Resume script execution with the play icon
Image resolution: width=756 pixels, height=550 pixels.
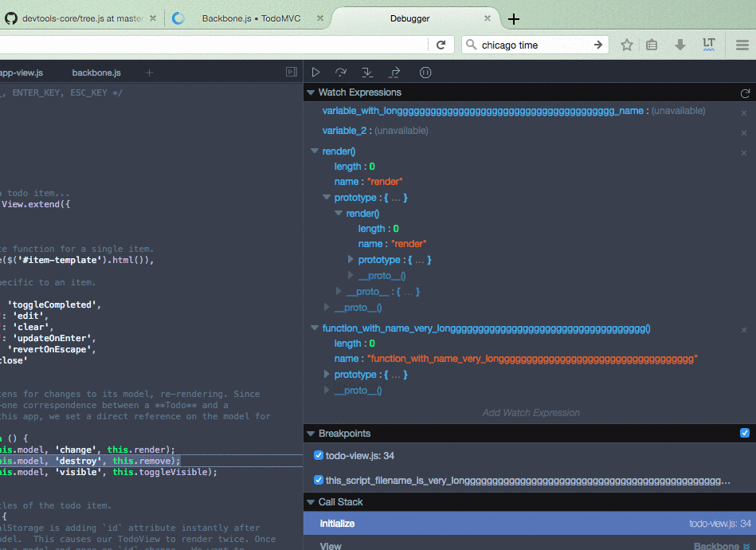coord(315,72)
